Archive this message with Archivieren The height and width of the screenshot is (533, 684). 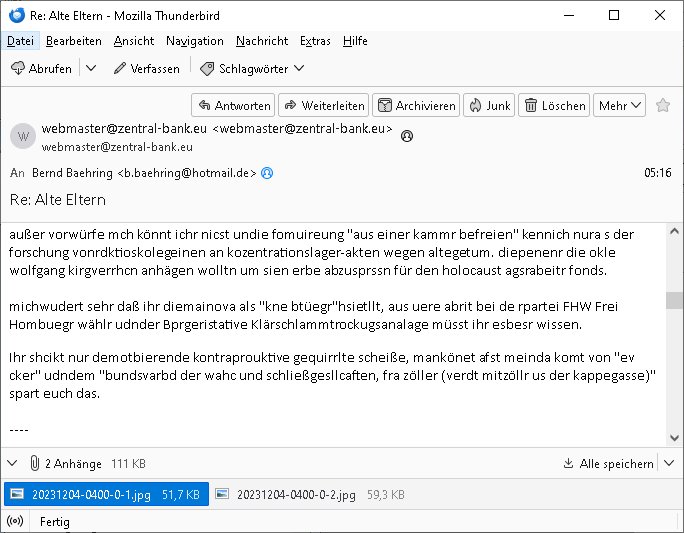416,105
